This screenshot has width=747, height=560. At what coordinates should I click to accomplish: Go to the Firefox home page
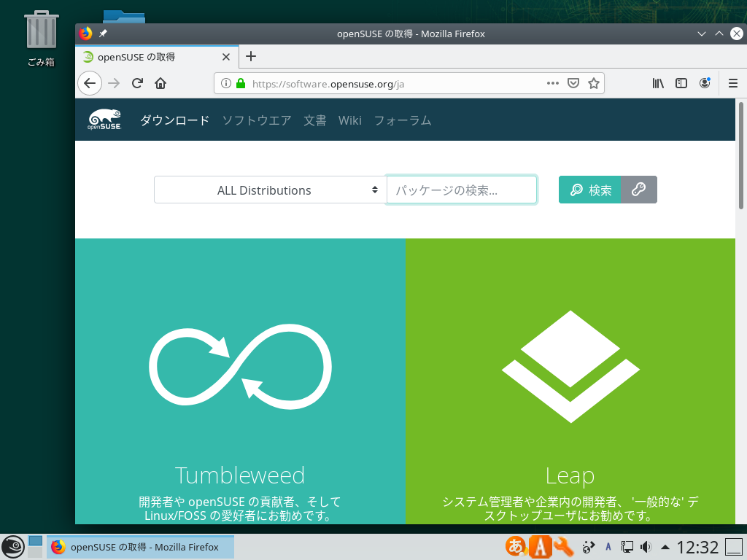(160, 83)
